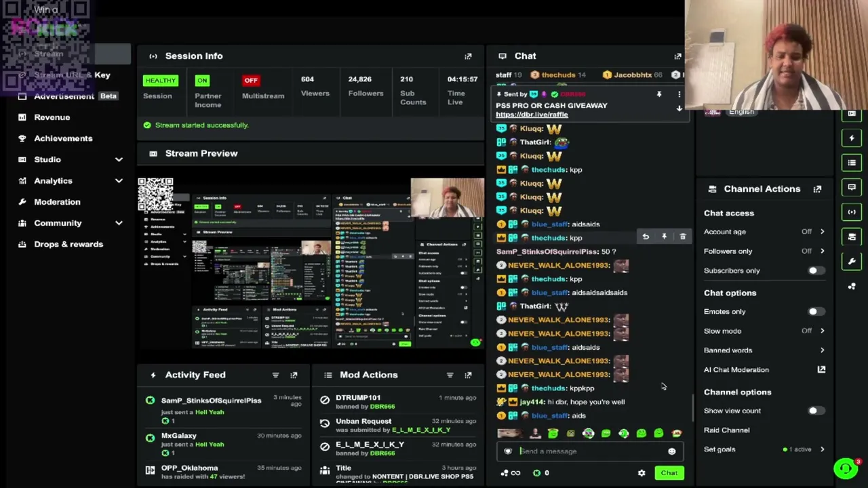Unpin the pinned giveaway message
The image size is (868, 488).
pyautogui.click(x=658, y=95)
